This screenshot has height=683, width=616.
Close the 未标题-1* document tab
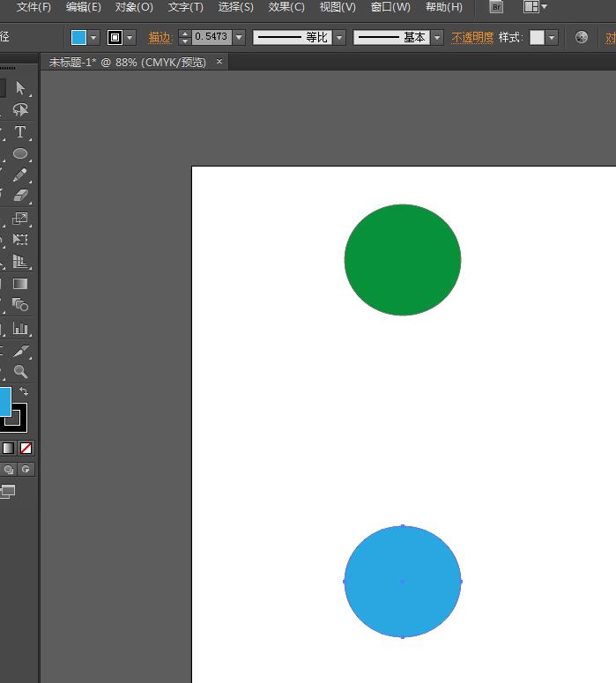point(219,62)
